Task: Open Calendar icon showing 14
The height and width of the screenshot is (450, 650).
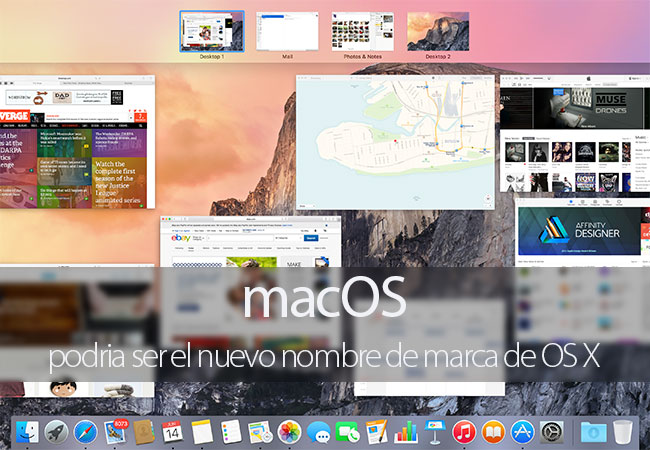Action: pyautogui.click(x=172, y=432)
